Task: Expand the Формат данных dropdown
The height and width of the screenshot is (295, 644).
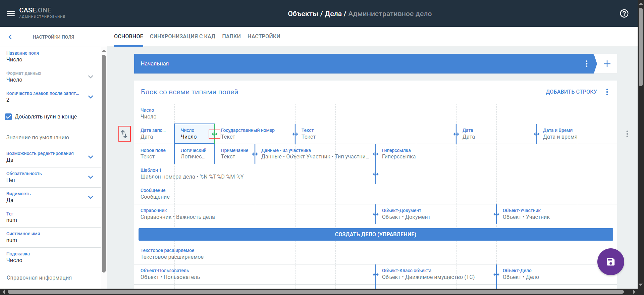Action: point(90,77)
